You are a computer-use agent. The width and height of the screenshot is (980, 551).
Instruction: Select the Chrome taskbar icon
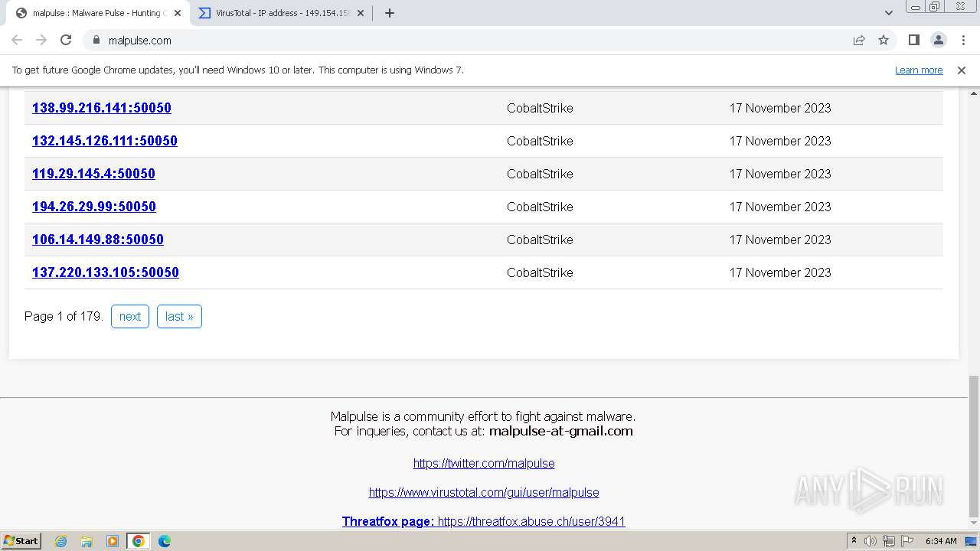(x=139, y=541)
